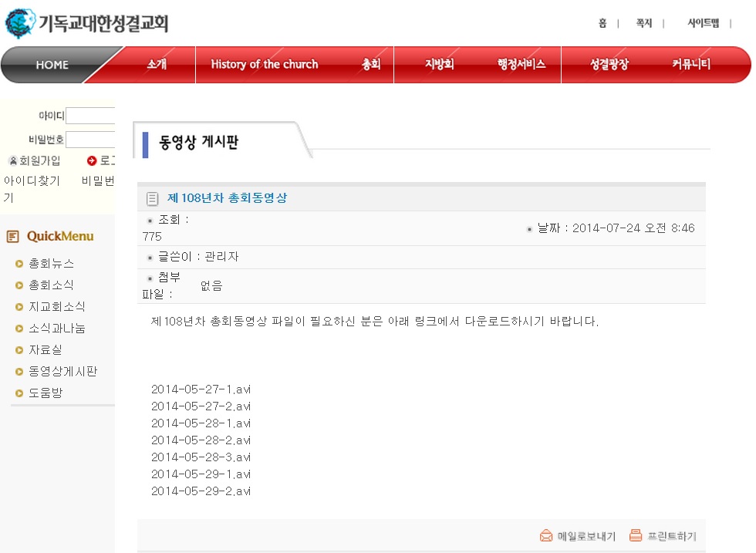Image resolution: width=756 pixels, height=553 pixels.
Task: Download 2014-05-28-2.avi
Action: [x=201, y=440]
